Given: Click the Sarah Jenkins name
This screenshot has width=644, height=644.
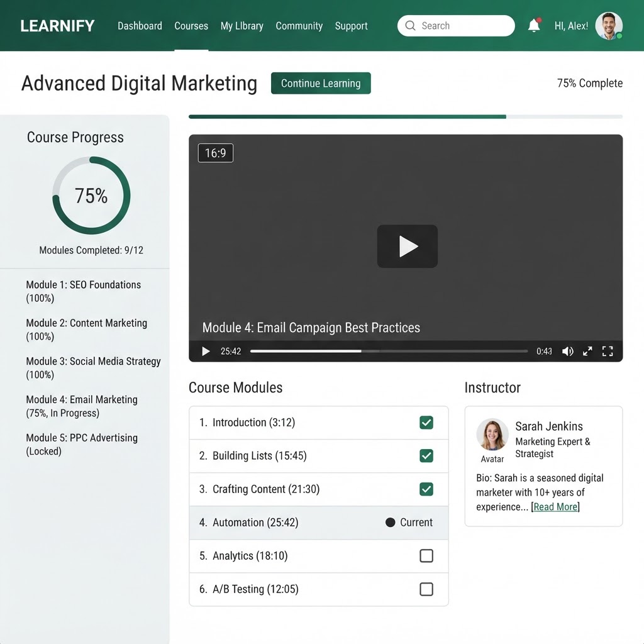Looking at the screenshot, I should coord(548,426).
